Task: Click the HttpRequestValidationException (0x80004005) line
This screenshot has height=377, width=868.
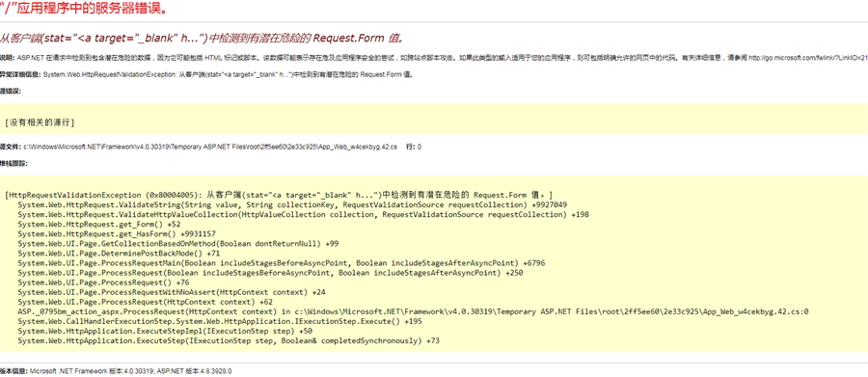Action: (x=279, y=195)
